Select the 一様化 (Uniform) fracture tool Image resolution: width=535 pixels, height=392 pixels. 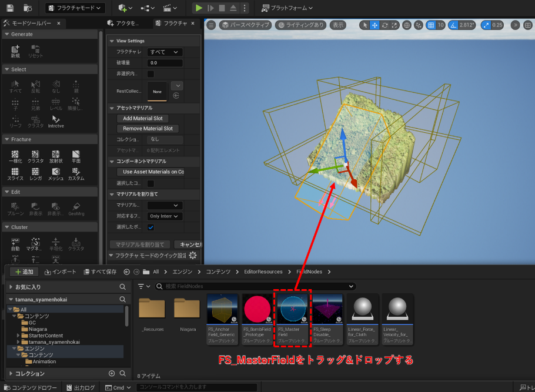coord(15,156)
